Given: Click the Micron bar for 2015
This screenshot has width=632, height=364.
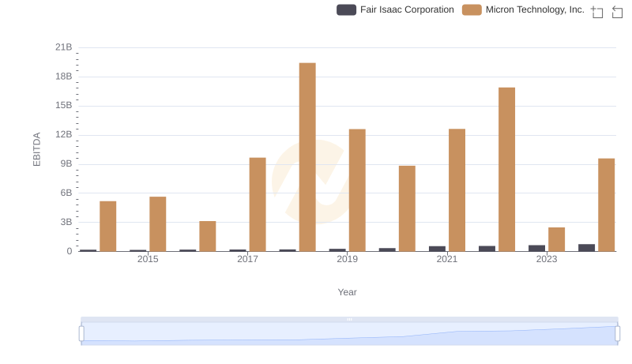Looking at the screenshot, I should [x=157, y=224].
